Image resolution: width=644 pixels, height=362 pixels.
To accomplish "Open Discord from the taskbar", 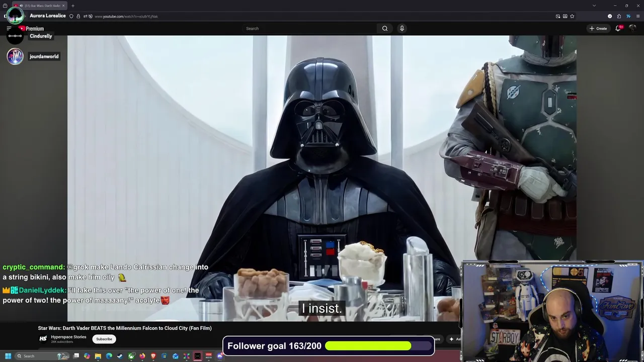I will coord(219,356).
